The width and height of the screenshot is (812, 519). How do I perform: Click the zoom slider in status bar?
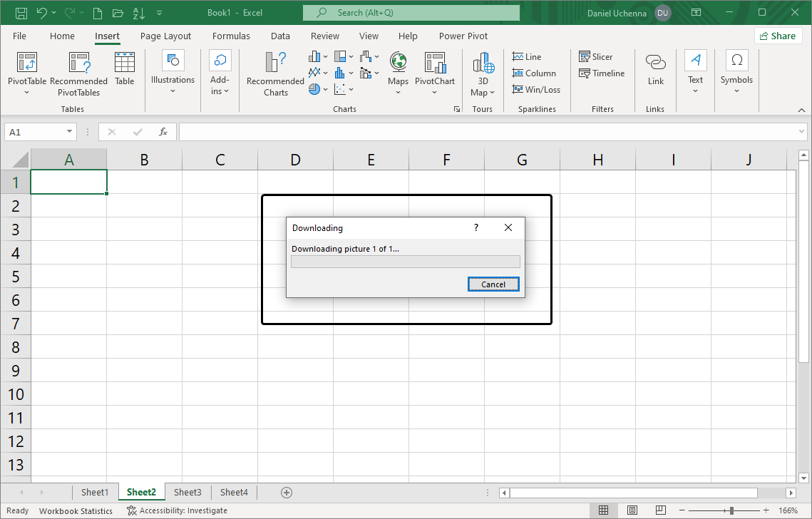pyautogui.click(x=731, y=510)
